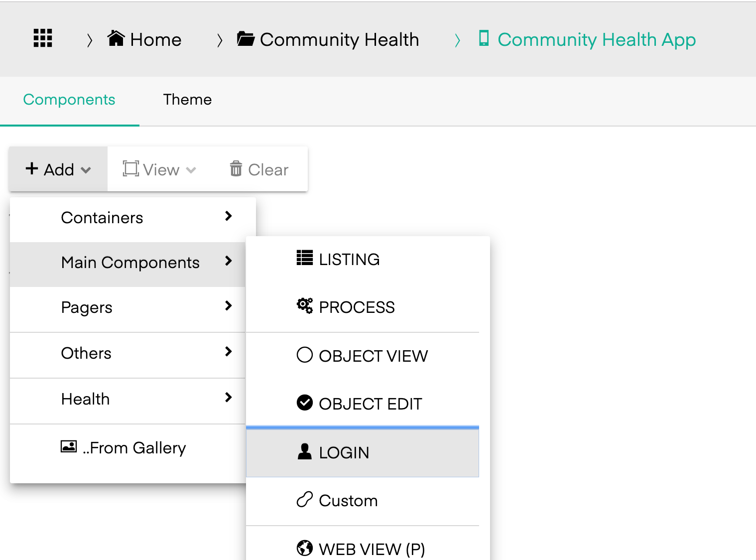The width and height of the screenshot is (756, 560).
Task: Expand the Containers submenu arrow
Action: click(x=229, y=216)
